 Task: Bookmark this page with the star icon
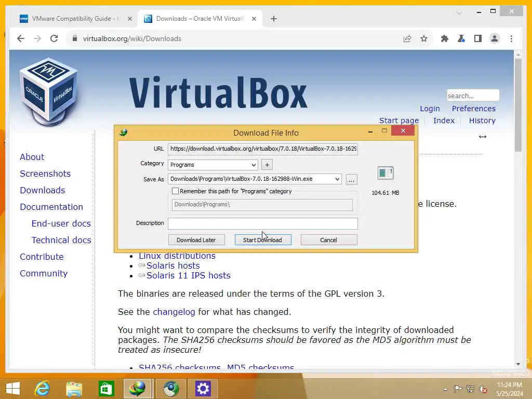(x=424, y=38)
